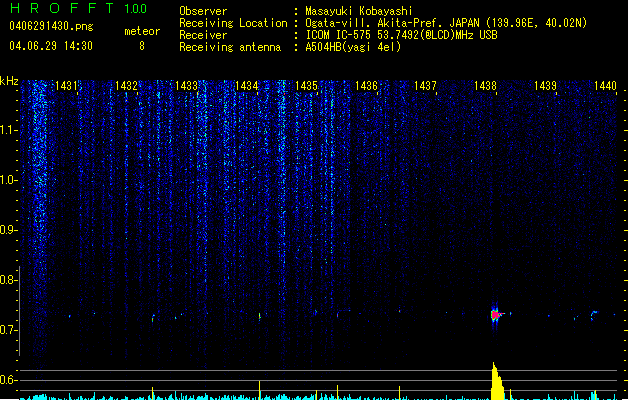
Task: Click the 1.1 frequency axis label
Action: click(x=8, y=130)
